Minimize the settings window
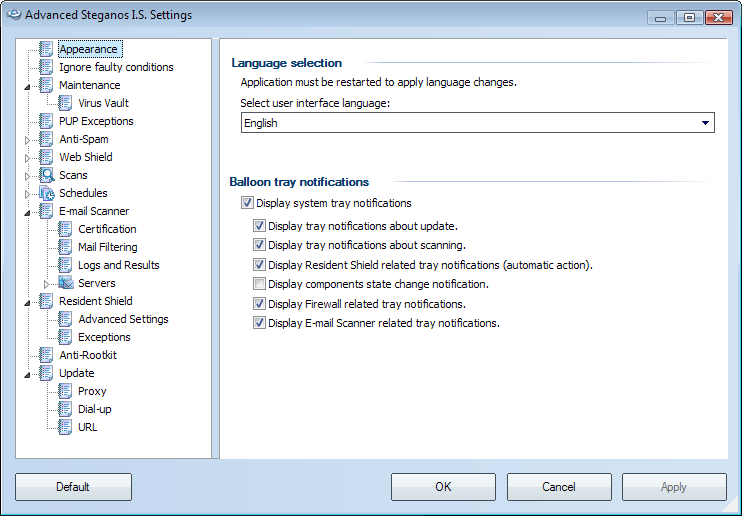 pos(661,18)
